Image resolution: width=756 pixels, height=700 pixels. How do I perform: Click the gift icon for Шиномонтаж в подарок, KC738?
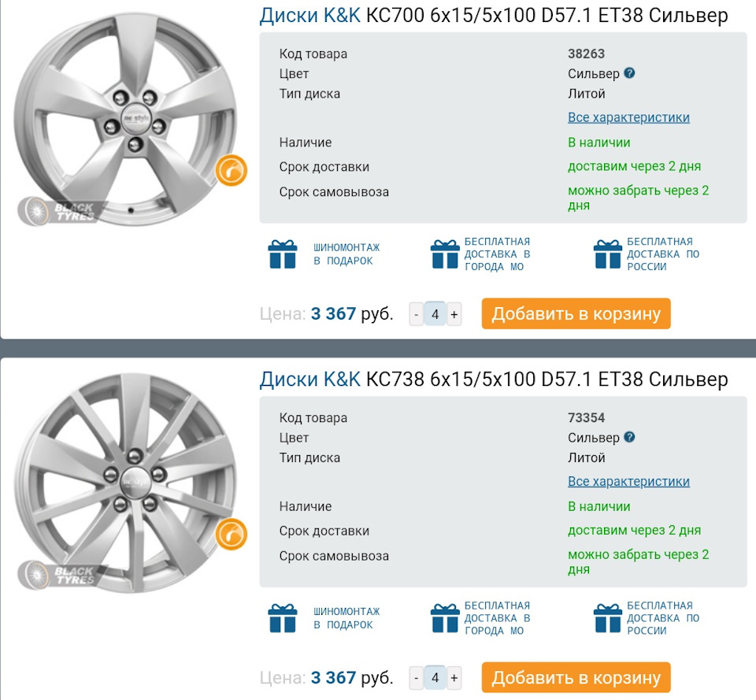283,618
